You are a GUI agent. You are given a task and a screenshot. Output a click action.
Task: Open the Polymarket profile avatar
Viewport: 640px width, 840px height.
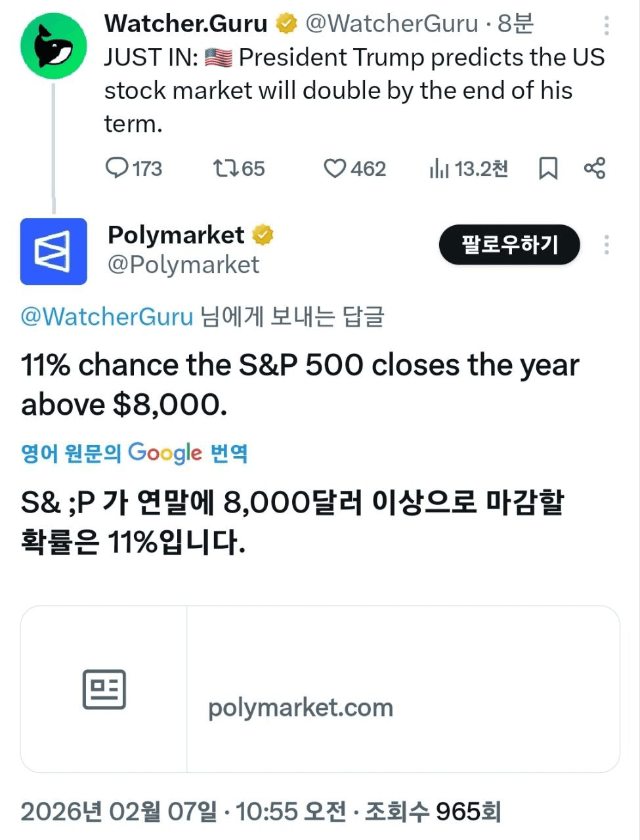coord(53,251)
